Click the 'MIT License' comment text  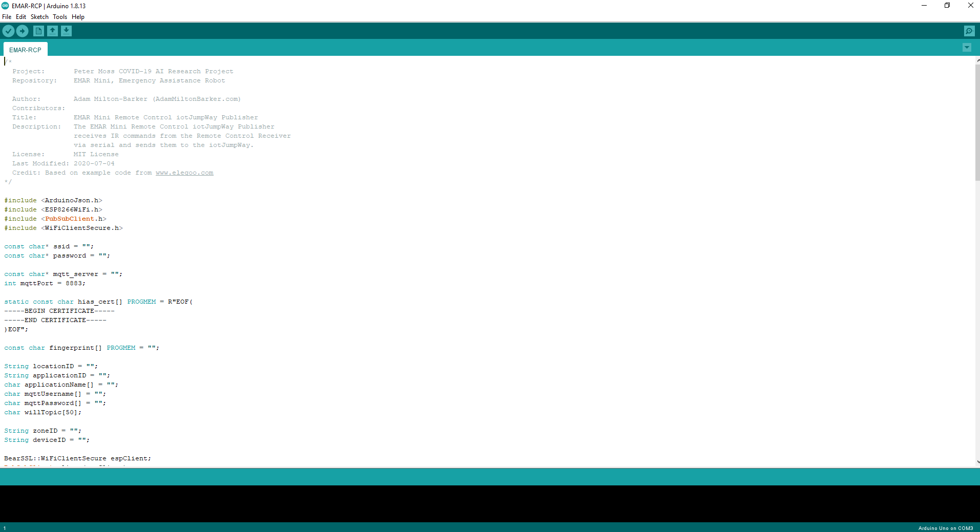pos(96,155)
